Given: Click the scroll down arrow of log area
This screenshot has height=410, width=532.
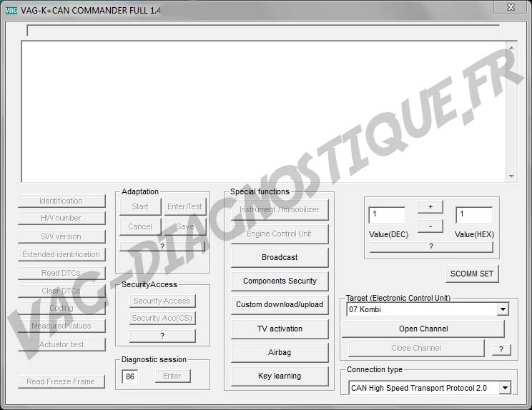Looking at the screenshot, I should pyautogui.click(x=511, y=176).
